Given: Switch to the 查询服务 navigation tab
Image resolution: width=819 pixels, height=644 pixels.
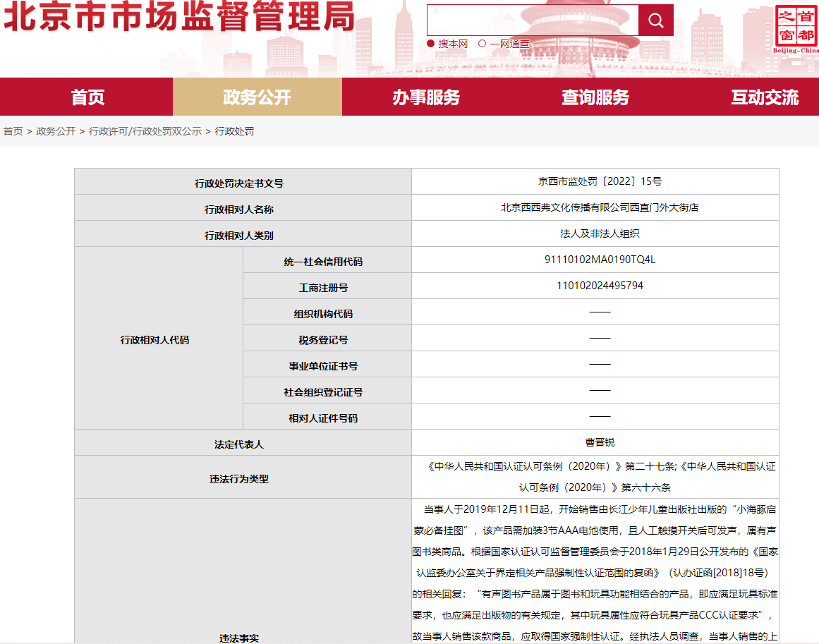Looking at the screenshot, I should (595, 97).
